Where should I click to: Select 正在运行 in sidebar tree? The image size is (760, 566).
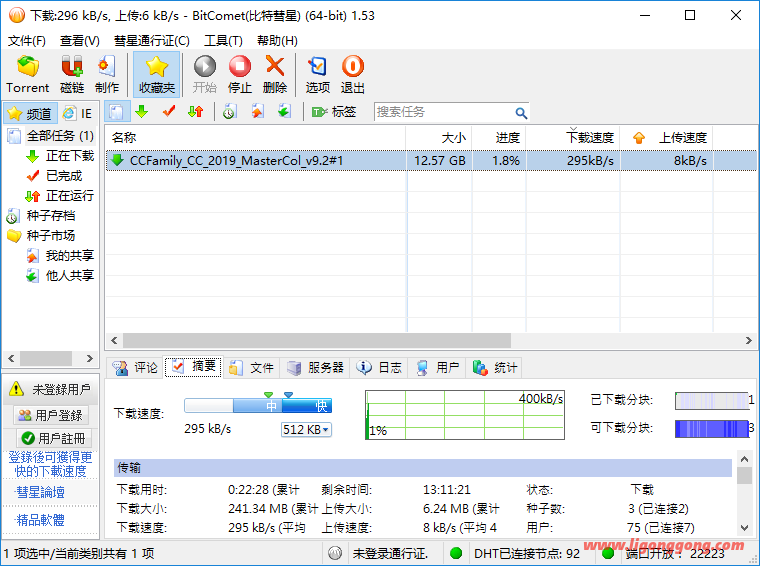(69, 195)
